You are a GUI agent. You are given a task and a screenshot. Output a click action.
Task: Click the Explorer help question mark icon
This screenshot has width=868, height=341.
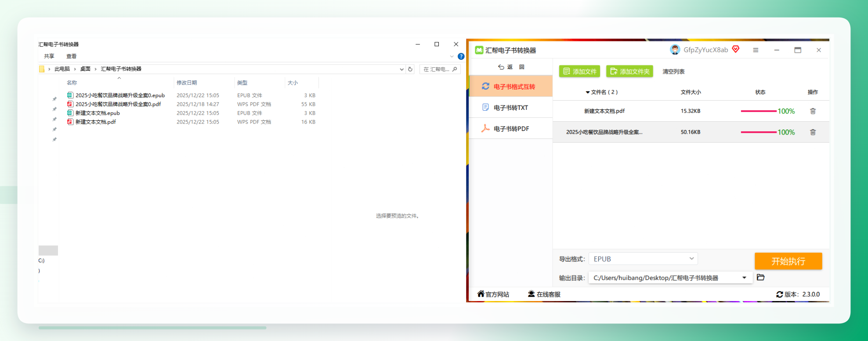(x=461, y=56)
